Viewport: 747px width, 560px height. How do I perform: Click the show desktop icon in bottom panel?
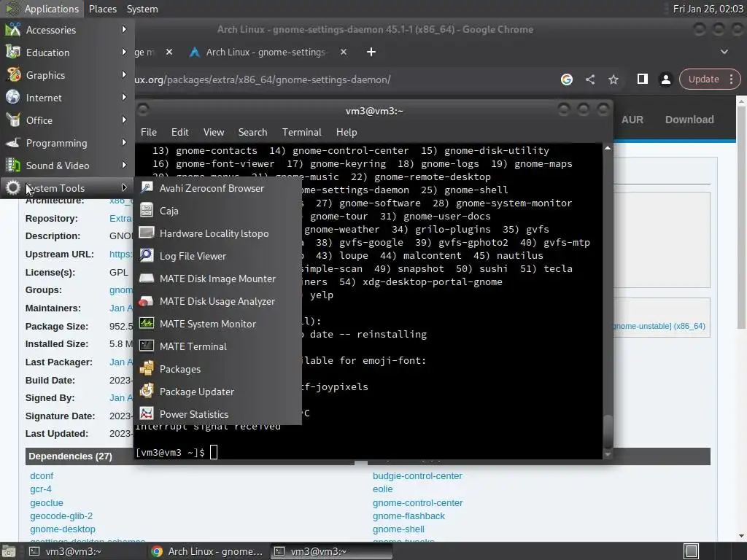(x=692, y=551)
